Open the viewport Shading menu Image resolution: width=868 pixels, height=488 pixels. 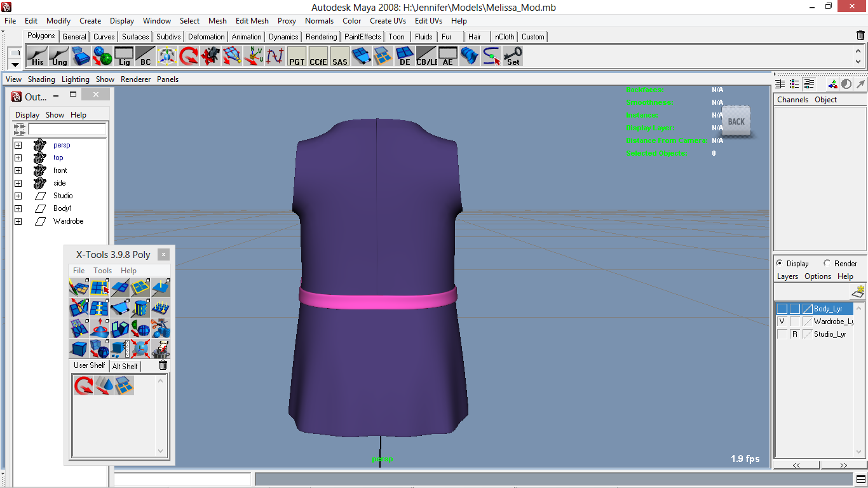tap(41, 79)
